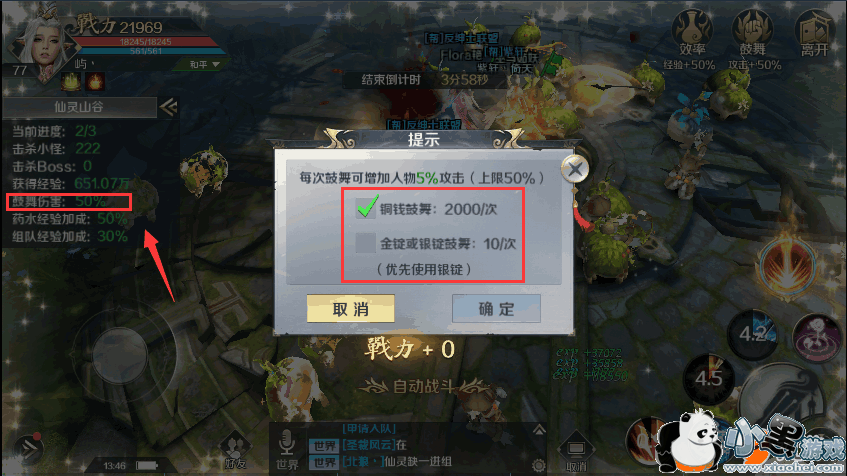This screenshot has width=847, height=476.
Task: Collapse the 仙灵山谷 info panel arrow
Action: [168, 108]
